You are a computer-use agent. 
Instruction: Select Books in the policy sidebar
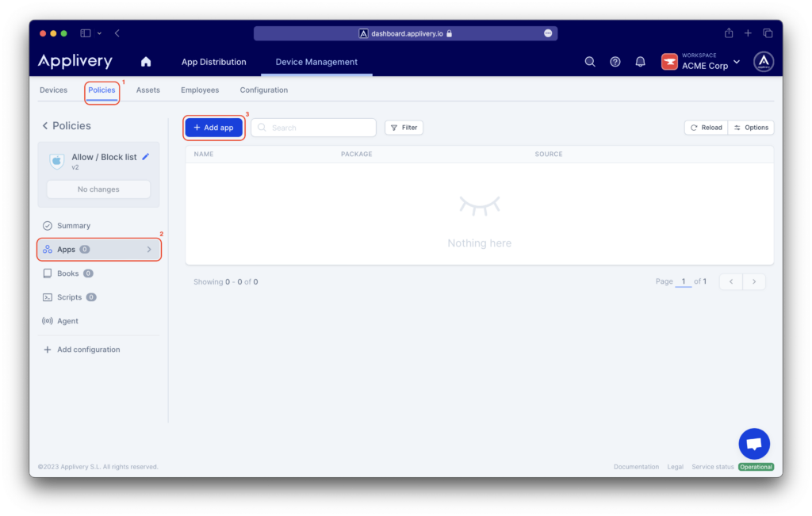68,273
